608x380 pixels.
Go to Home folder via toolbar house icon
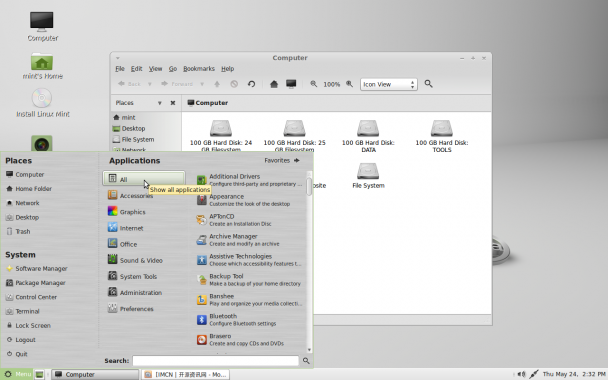(274, 84)
